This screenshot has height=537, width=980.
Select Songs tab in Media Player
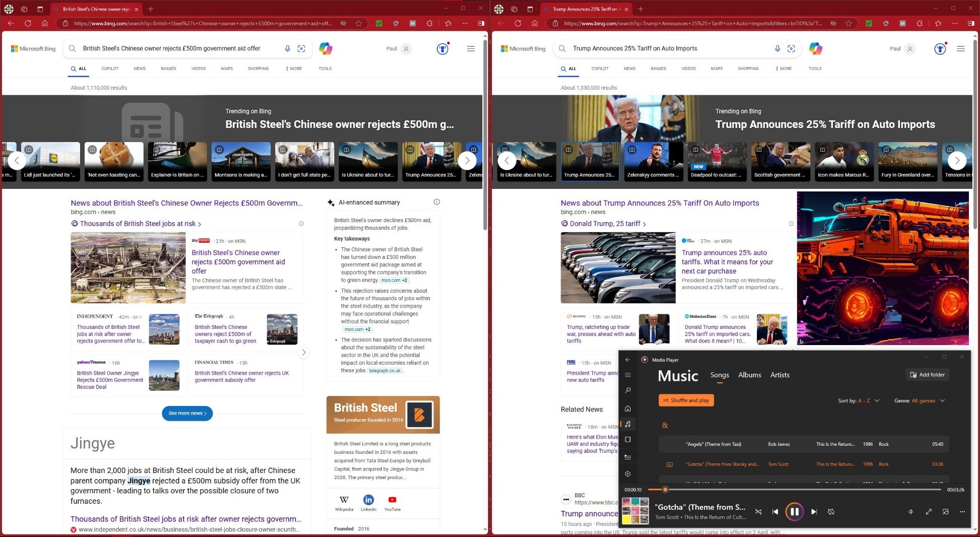tap(719, 375)
